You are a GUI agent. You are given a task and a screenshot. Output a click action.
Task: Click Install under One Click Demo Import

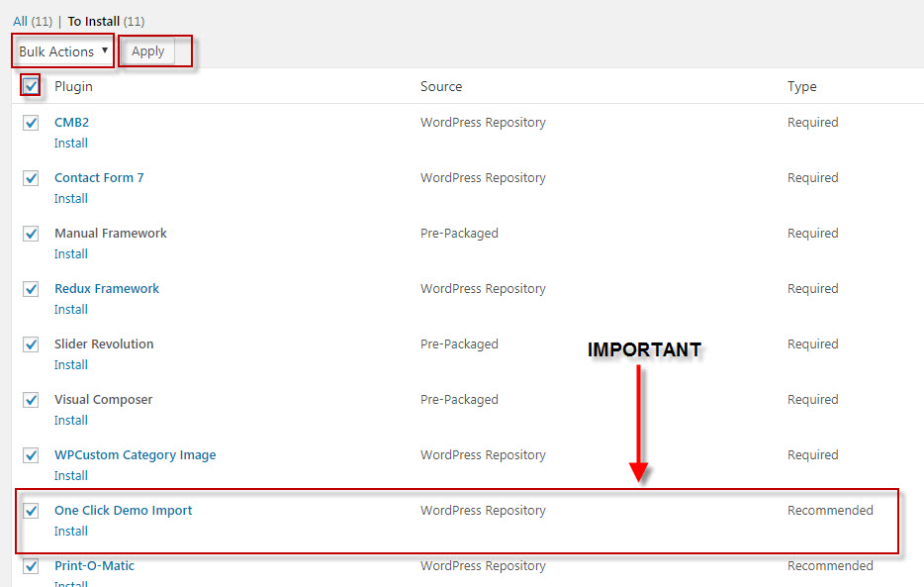(x=71, y=532)
